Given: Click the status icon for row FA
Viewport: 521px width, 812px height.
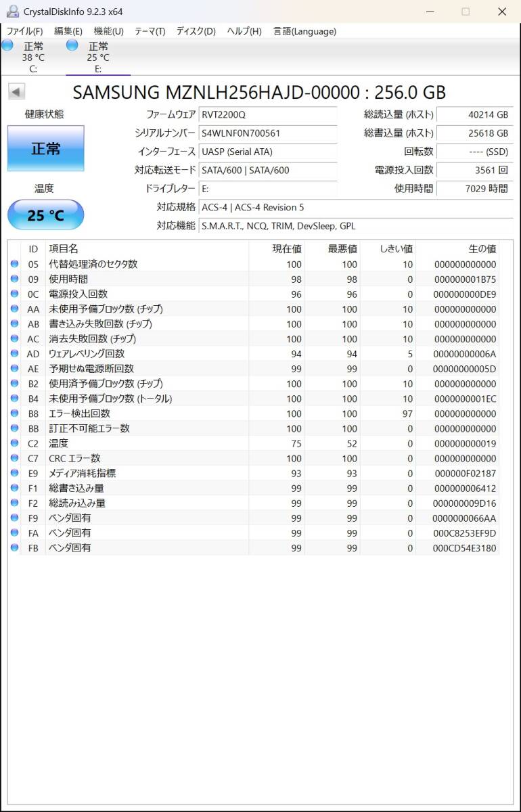Looking at the screenshot, I should [14, 532].
